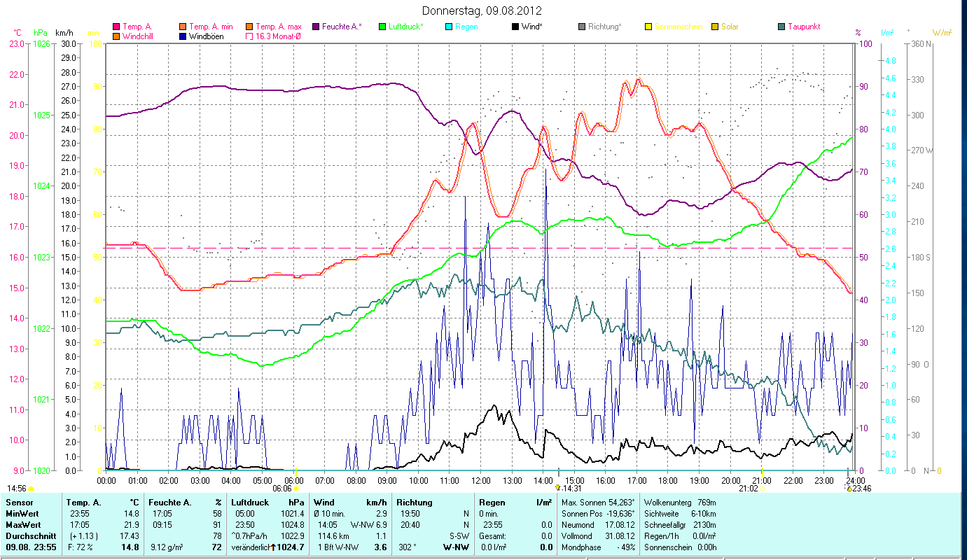Click the Temp. A. min legend swatch
Image resolution: width=967 pixels, height=560 pixels.
(183, 27)
